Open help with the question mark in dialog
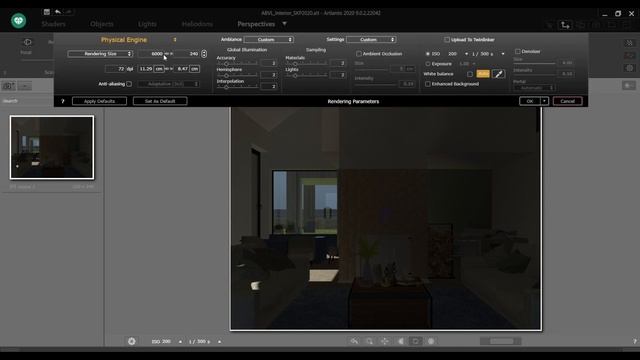This screenshot has width=640, height=360. click(62, 101)
